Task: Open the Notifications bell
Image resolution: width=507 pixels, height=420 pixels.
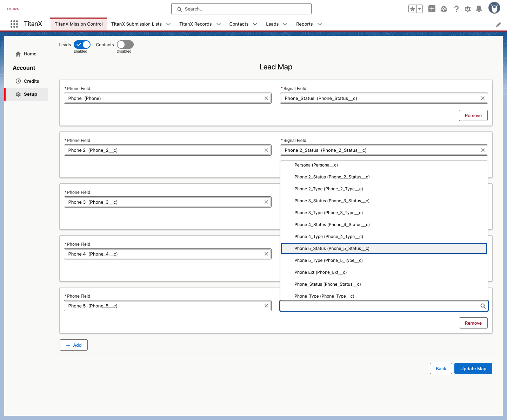Action: pyautogui.click(x=479, y=9)
